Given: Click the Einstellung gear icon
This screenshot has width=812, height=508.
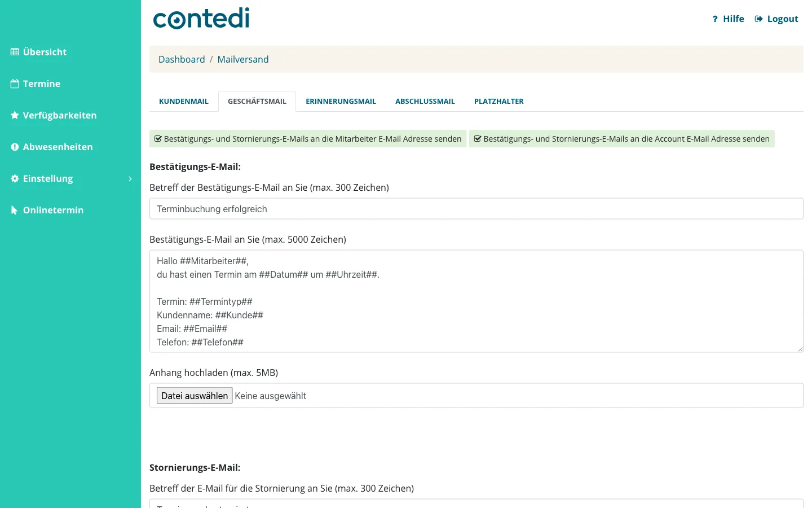Looking at the screenshot, I should coord(15,178).
